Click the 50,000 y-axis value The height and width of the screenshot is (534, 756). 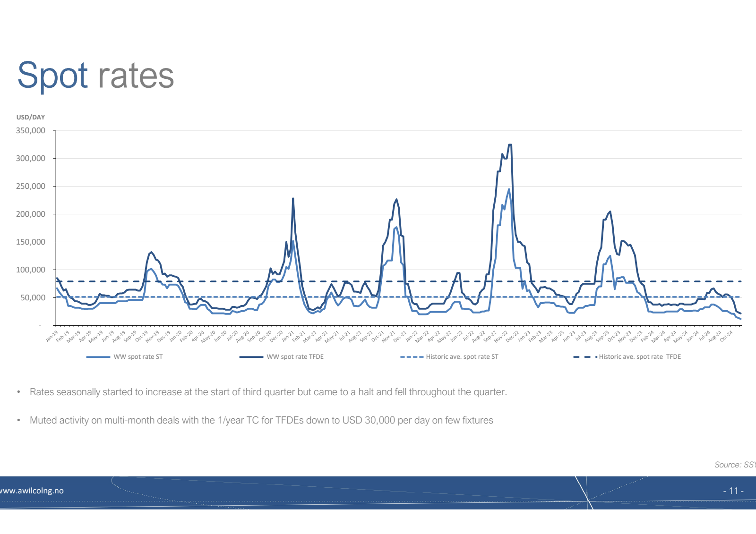pyautogui.click(x=33, y=297)
